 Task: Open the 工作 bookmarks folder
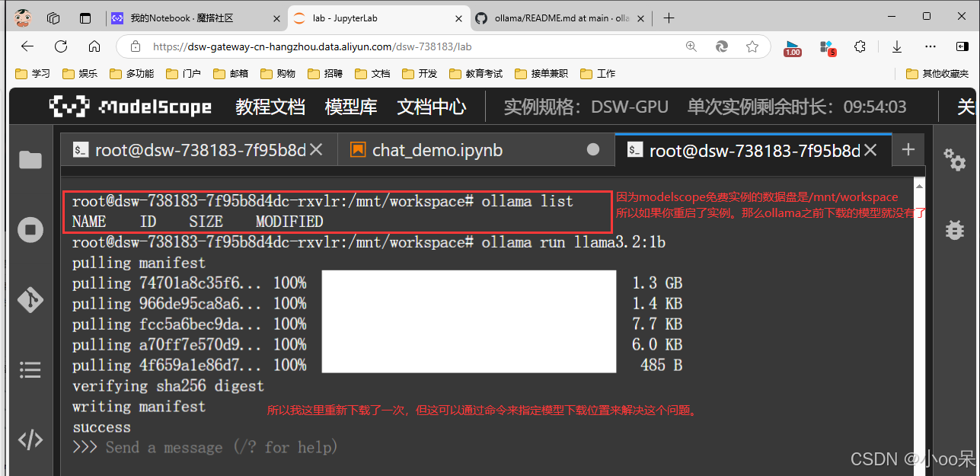pos(598,74)
